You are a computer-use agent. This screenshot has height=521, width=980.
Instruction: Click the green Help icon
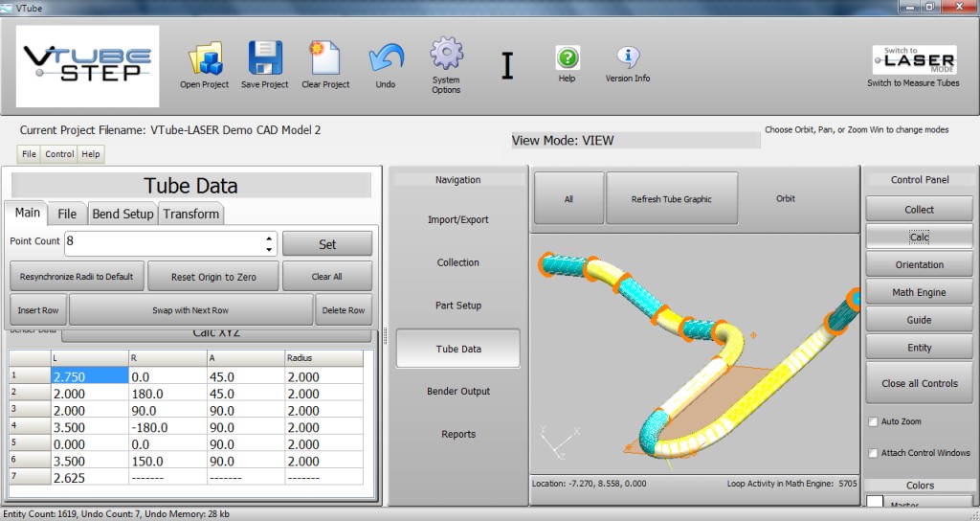(x=567, y=57)
